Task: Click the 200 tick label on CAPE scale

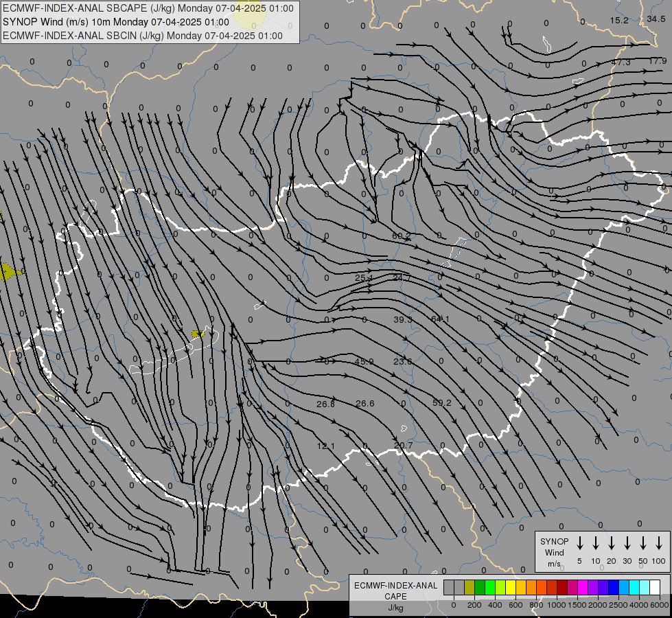Action: (x=474, y=605)
